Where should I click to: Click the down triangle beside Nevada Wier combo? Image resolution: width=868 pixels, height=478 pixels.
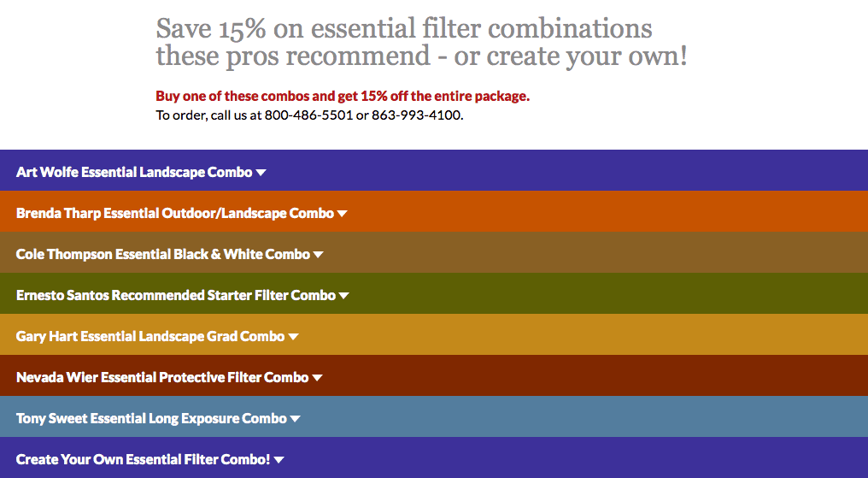coord(317,377)
